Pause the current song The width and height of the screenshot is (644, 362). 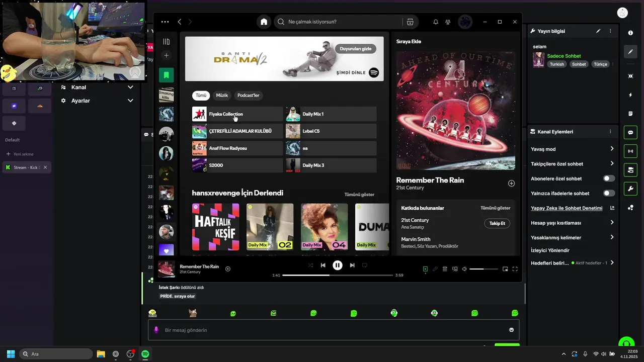[338, 265]
